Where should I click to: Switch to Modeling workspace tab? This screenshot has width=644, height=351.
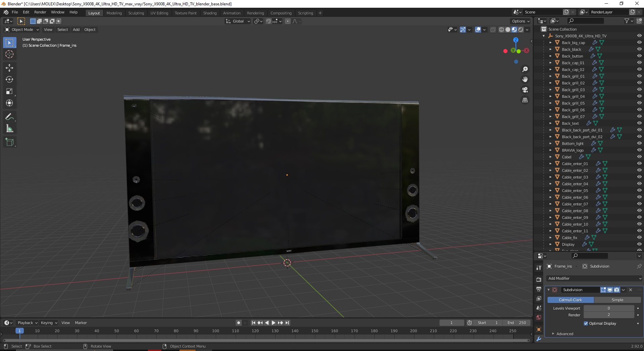(114, 13)
